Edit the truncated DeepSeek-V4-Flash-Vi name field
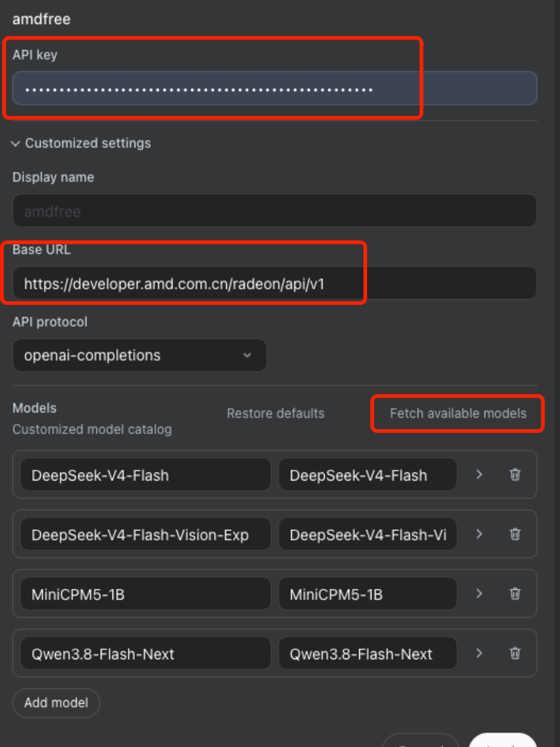The image size is (560, 747). coord(368,534)
